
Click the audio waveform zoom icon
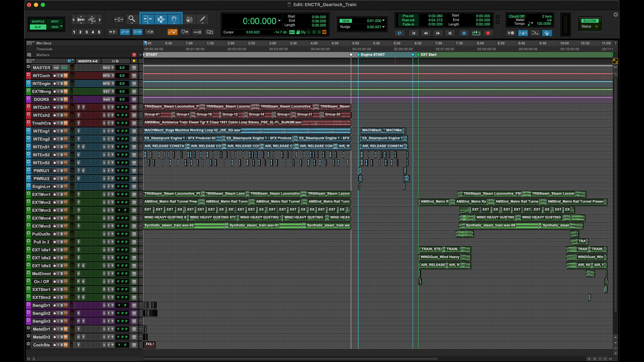click(81, 20)
